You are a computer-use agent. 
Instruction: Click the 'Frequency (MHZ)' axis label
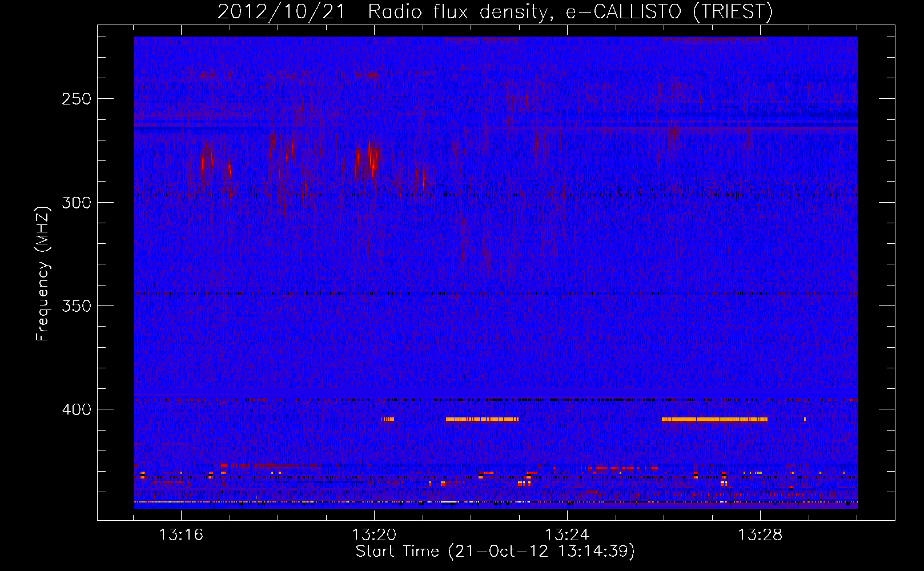[x=43, y=274]
